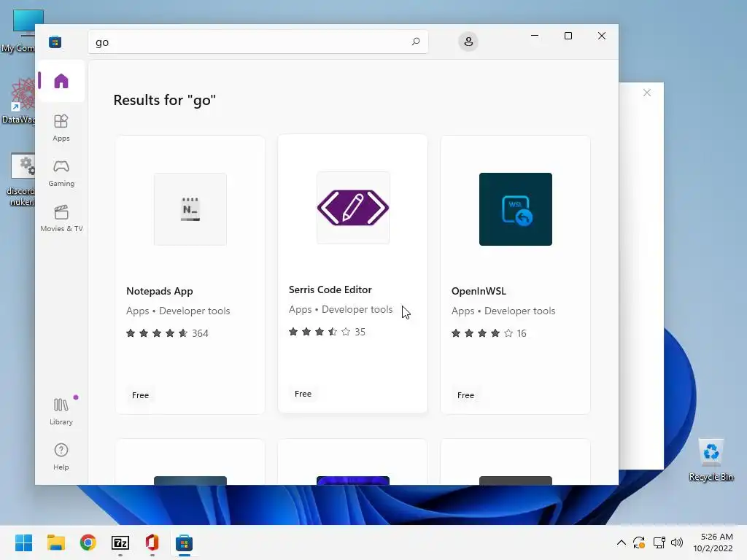Click the Notepads App title
Image resolution: width=747 pixels, height=560 pixels.
[x=160, y=291]
